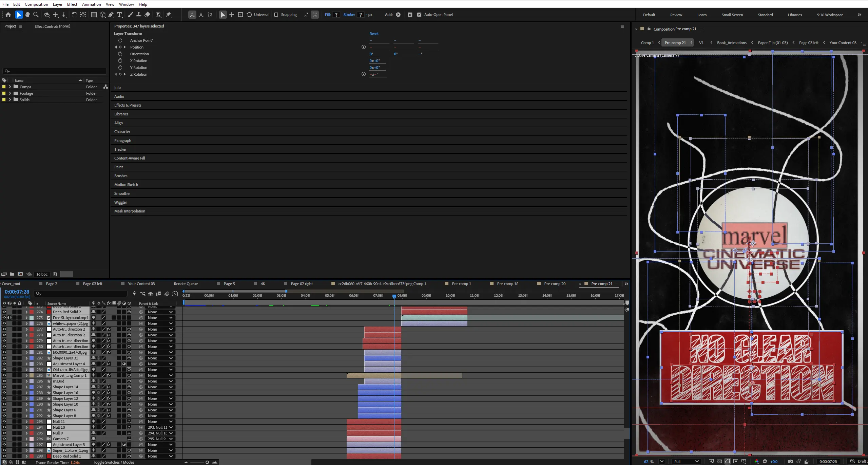The width and height of the screenshot is (868, 465).
Task: Click the Project panel search field
Action: 54,71
